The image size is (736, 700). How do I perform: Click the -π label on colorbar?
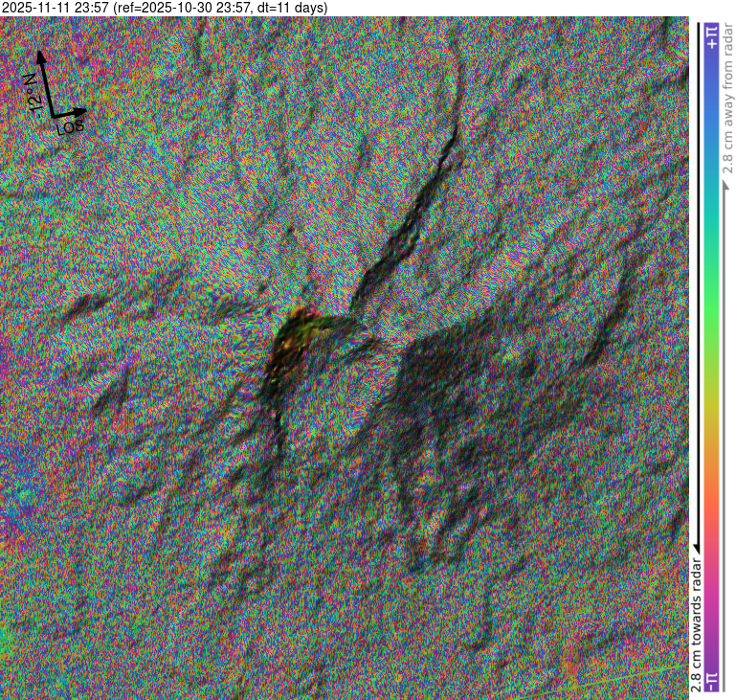[x=711, y=681]
